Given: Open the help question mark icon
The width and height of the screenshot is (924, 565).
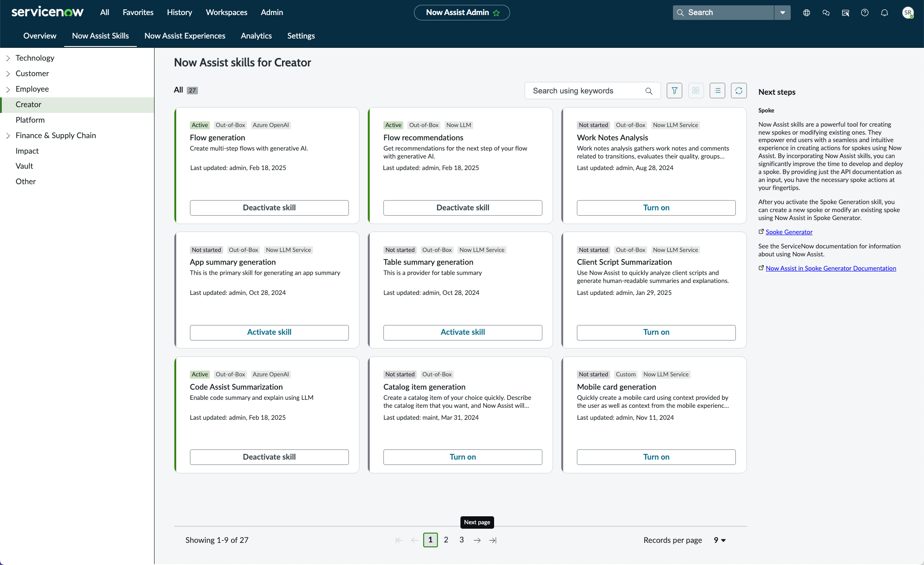Looking at the screenshot, I should (865, 13).
